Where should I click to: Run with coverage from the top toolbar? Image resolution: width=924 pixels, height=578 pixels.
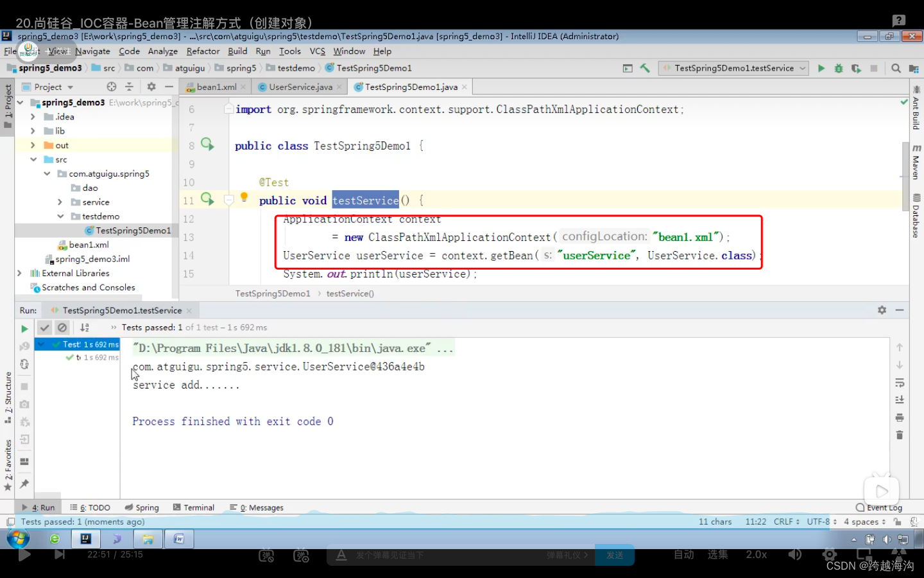click(856, 68)
